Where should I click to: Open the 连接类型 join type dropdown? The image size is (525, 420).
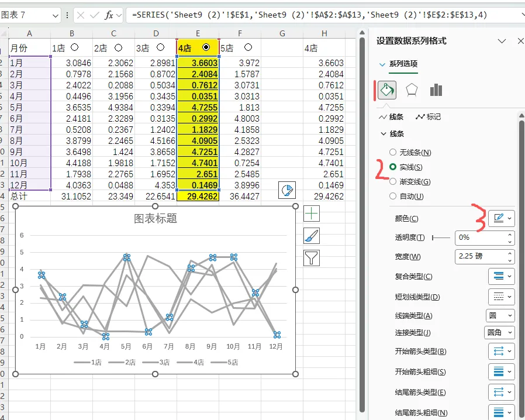[x=499, y=333]
